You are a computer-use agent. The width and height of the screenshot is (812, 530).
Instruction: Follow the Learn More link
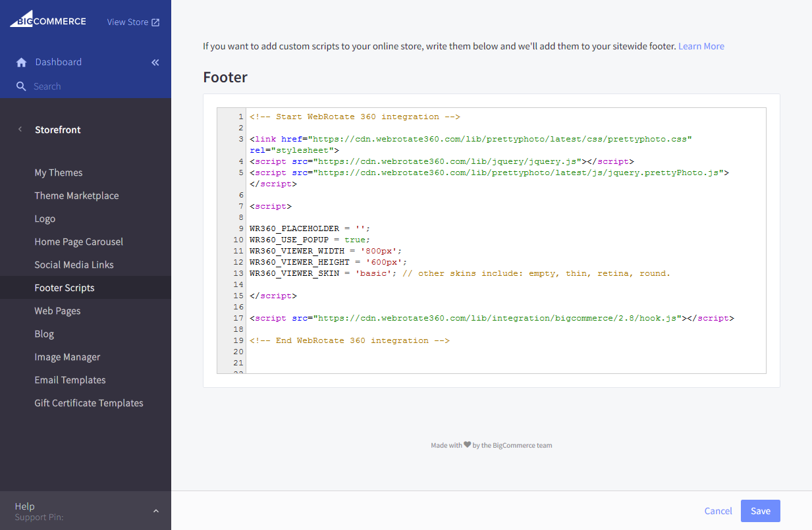click(701, 46)
